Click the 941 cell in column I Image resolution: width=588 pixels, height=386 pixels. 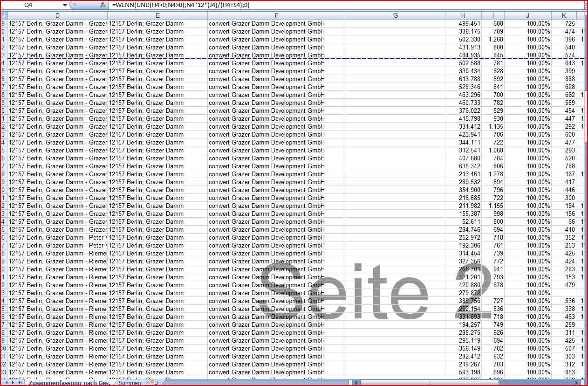(x=493, y=269)
